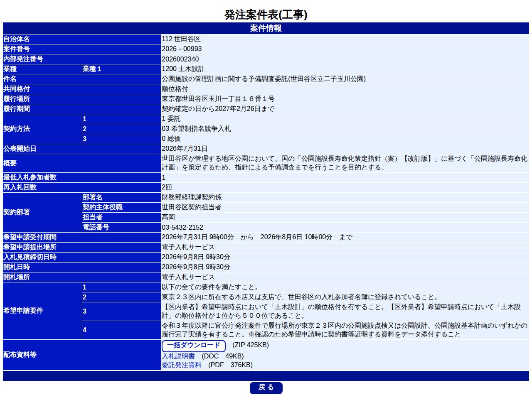Viewport: 532px width, 395px height.
Task: Click the 最低入札参加者数 label cell
Action: click(x=82, y=177)
